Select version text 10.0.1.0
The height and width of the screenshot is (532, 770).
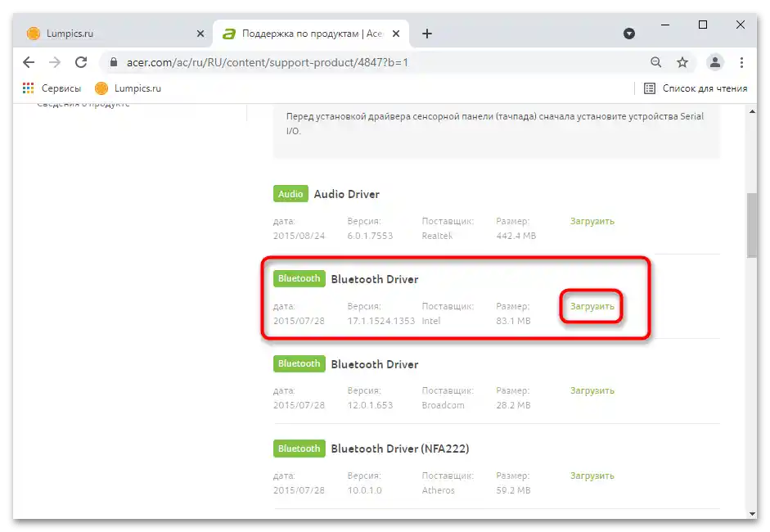pyautogui.click(x=364, y=490)
